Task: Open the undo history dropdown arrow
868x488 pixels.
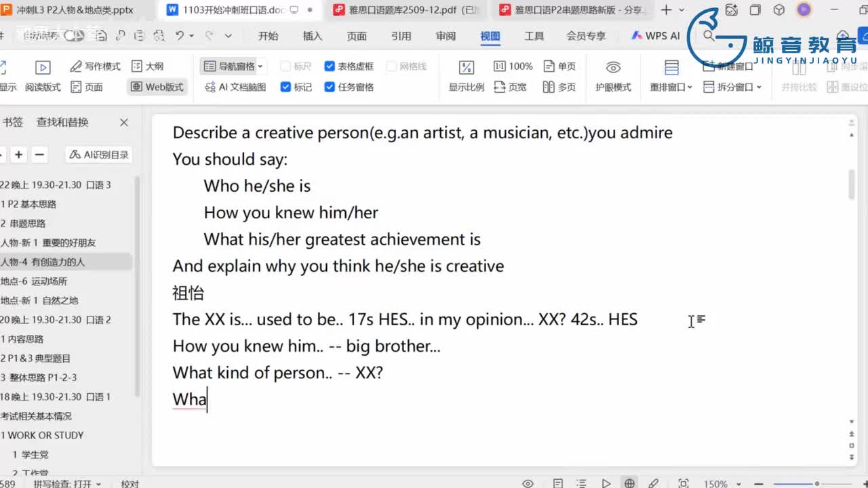Action: pyautogui.click(x=192, y=36)
